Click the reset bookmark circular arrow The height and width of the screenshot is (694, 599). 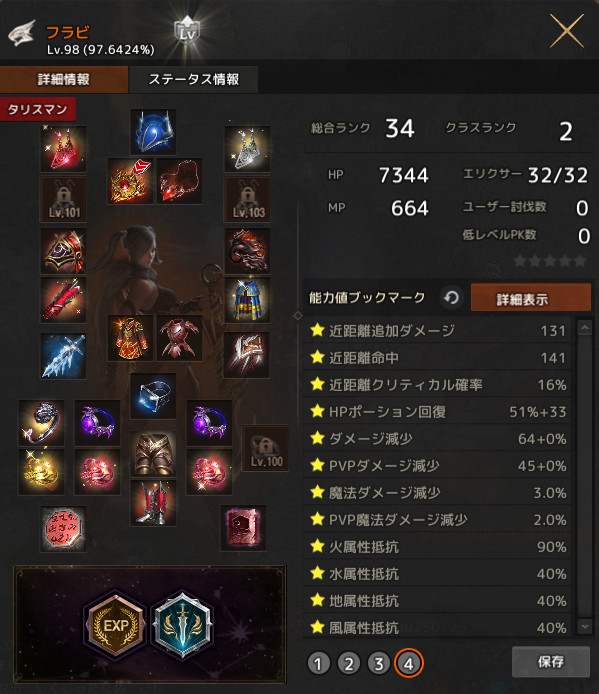pyautogui.click(x=452, y=297)
